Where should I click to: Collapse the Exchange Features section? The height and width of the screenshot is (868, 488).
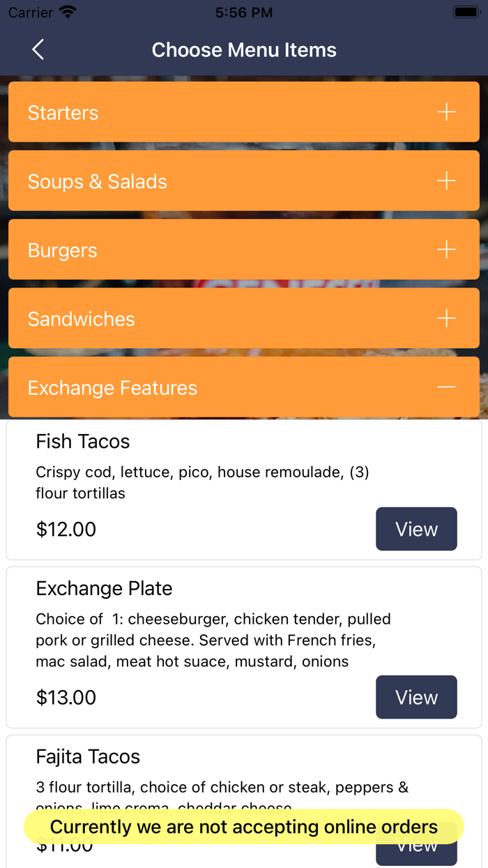pyautogui.click(x=244, y=387)
